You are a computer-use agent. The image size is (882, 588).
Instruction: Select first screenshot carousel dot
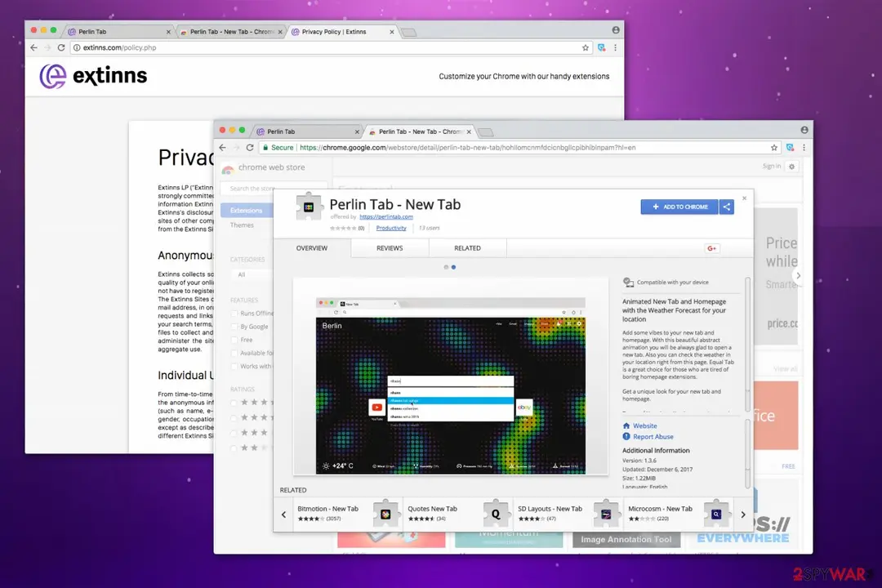click(x=446, y=267)
